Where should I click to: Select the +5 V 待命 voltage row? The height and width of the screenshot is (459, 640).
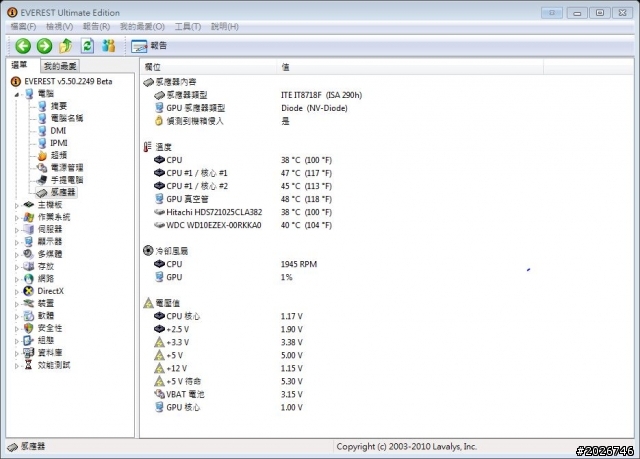[x=229, y=381]
